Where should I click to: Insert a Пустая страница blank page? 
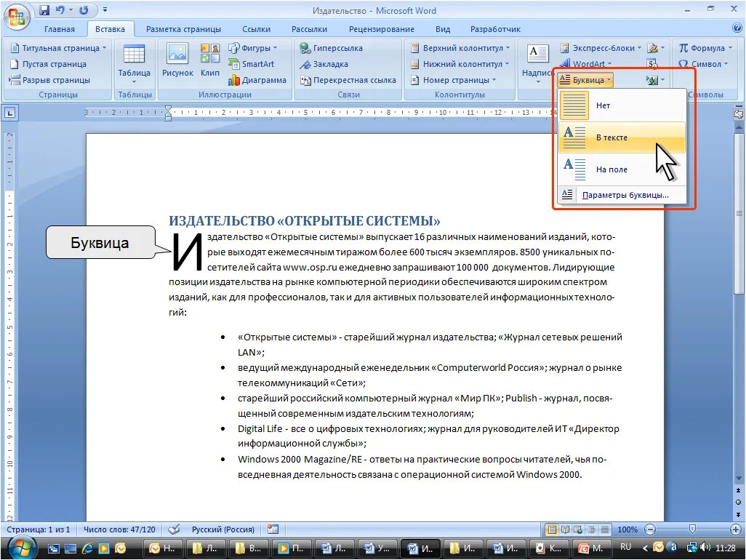(49, 64)
